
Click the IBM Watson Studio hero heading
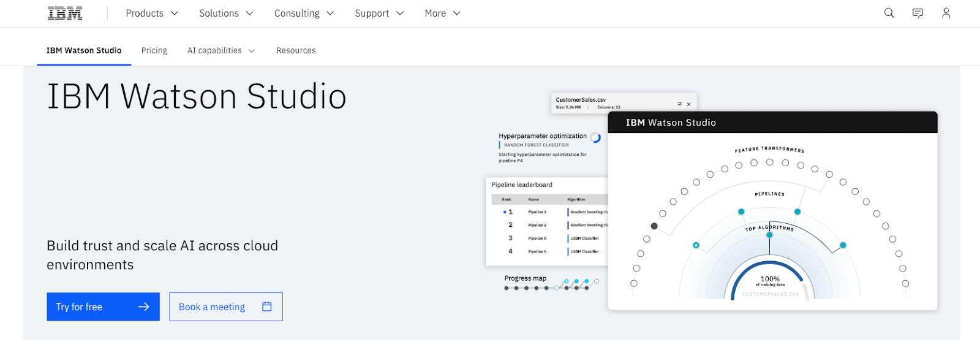coord(197,96)
